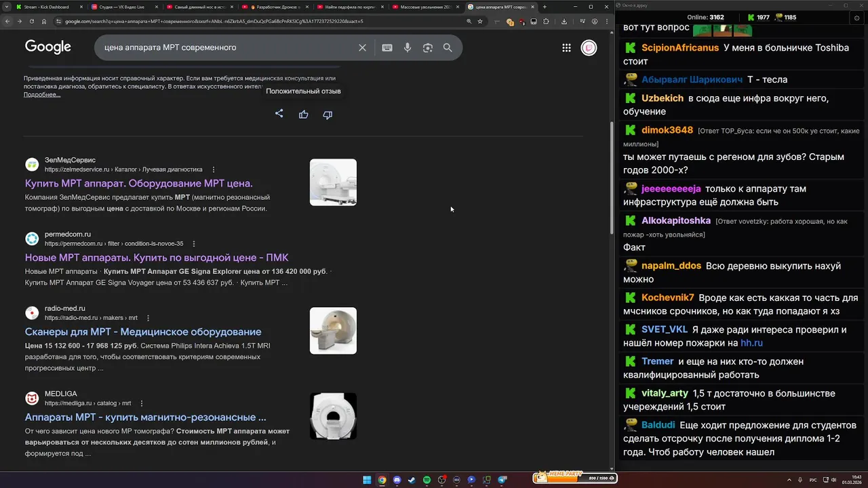Click chat username ScipionAfricanus
The width and height of the screenshot is (868, 488).
point(680,48)
